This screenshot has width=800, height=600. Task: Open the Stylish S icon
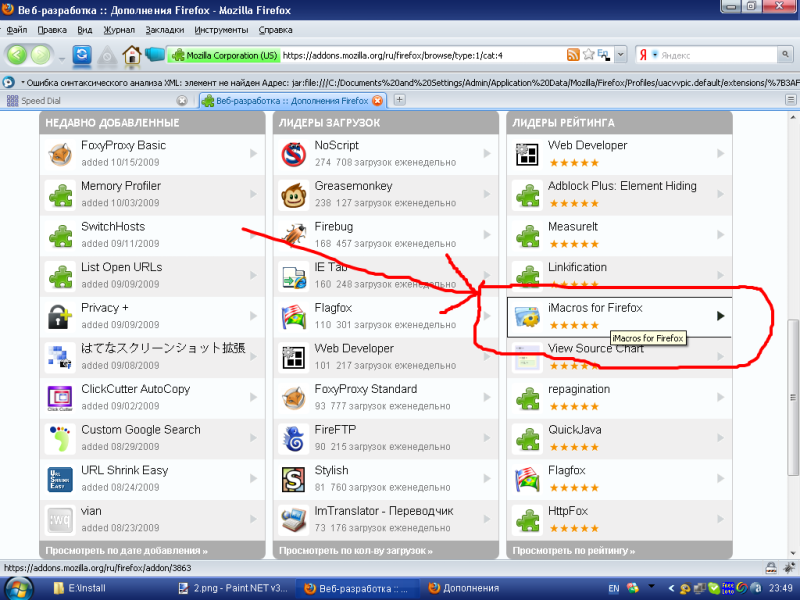(294, 479)
